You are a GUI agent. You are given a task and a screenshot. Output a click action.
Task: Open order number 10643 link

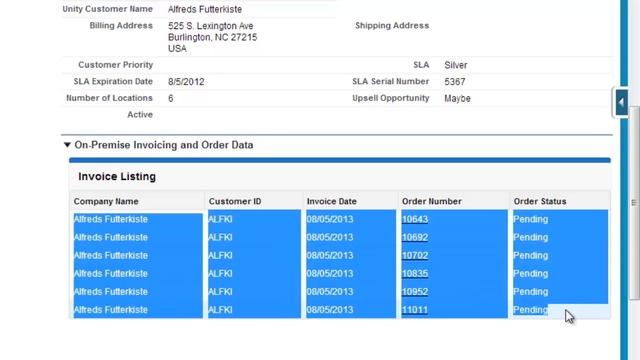coord(415,219)
